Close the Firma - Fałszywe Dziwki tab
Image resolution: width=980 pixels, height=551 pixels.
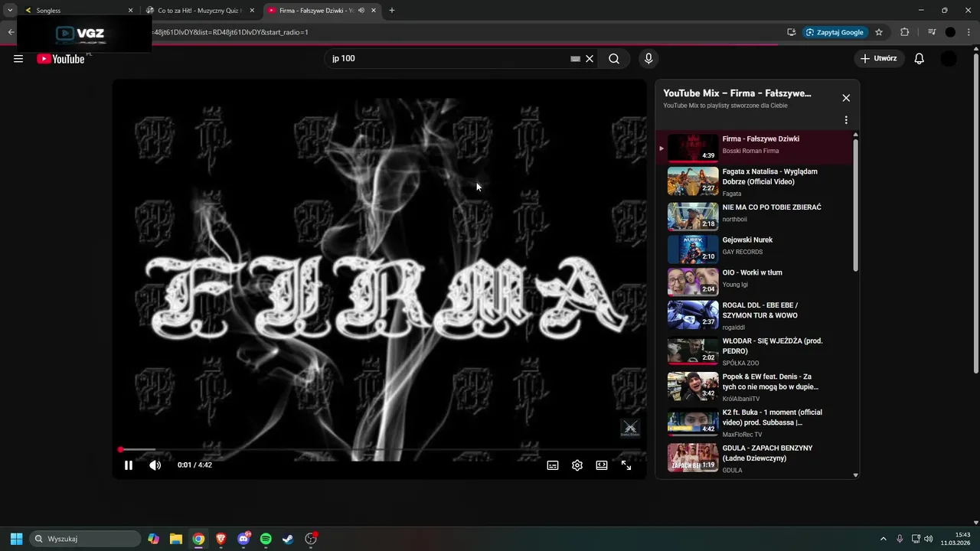[374, 11]
